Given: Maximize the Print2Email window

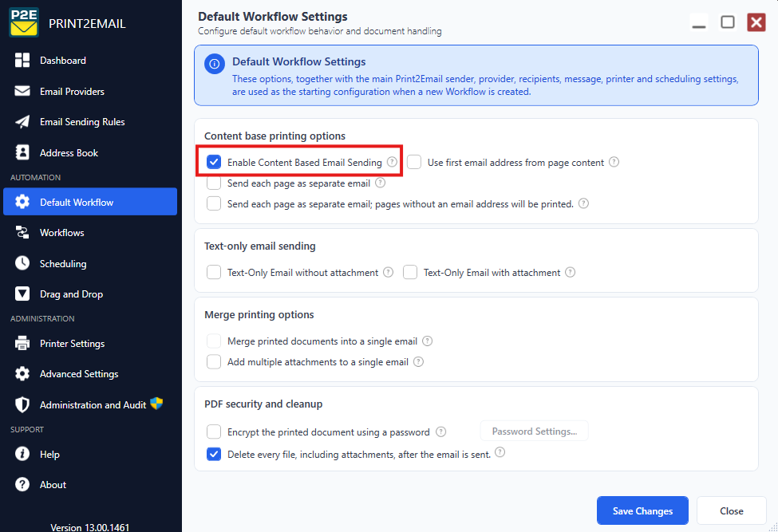Looking at the screenshot, I should point(728,22).
